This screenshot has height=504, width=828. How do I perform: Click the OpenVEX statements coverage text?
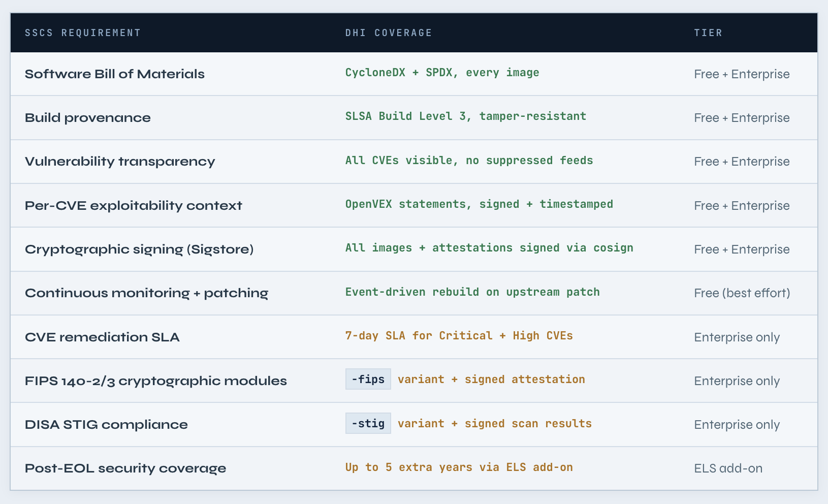479,204
